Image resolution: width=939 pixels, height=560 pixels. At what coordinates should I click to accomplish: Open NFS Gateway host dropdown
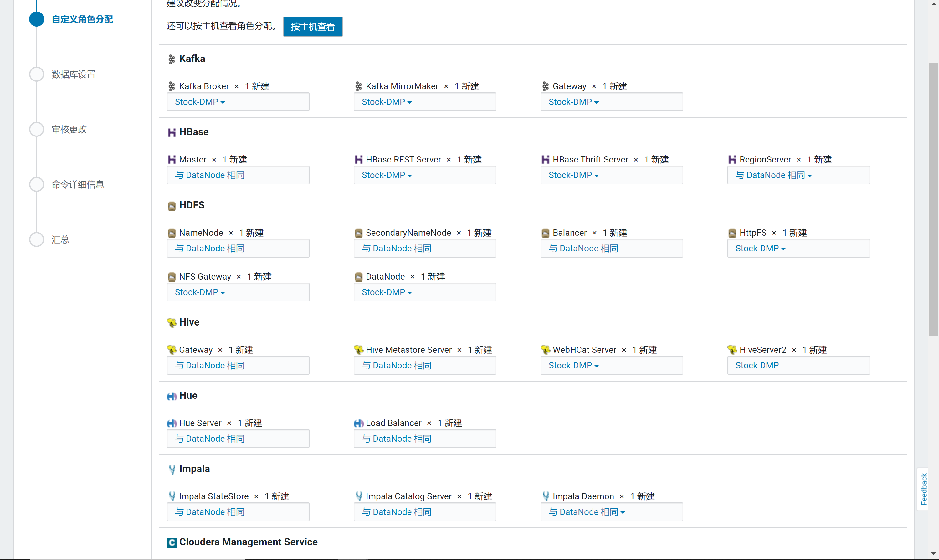(x=238, y=292)
